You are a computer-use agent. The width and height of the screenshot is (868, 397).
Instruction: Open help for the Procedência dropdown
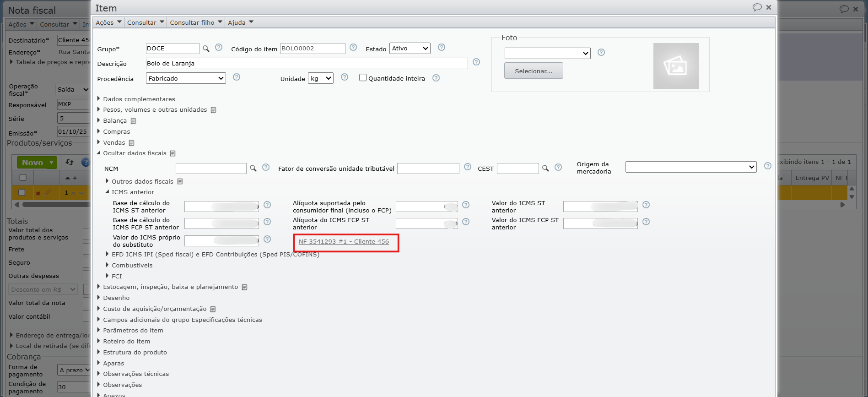click(237, 77)
